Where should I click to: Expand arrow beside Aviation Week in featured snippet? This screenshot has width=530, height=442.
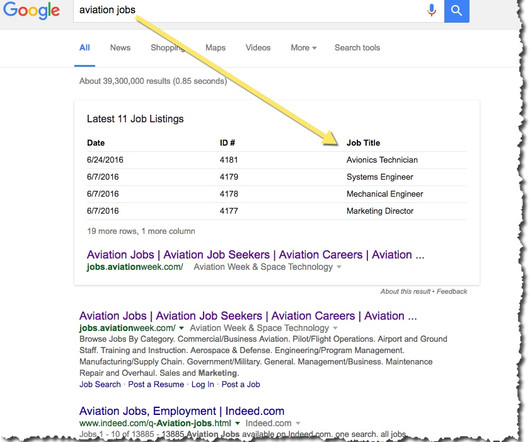point(339,267)
